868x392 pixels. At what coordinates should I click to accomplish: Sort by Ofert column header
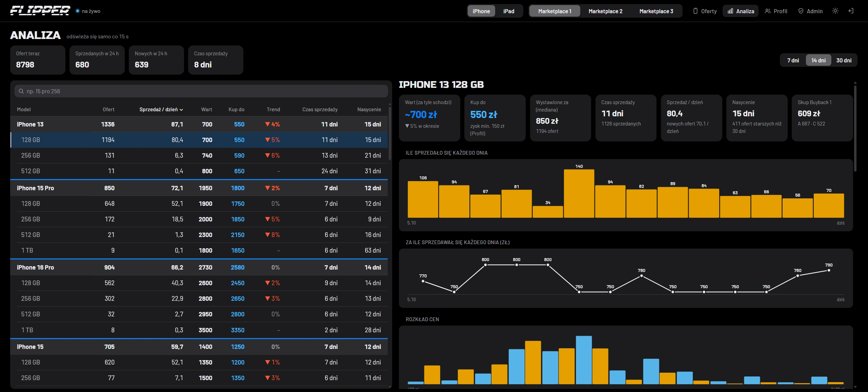point(108,110)
